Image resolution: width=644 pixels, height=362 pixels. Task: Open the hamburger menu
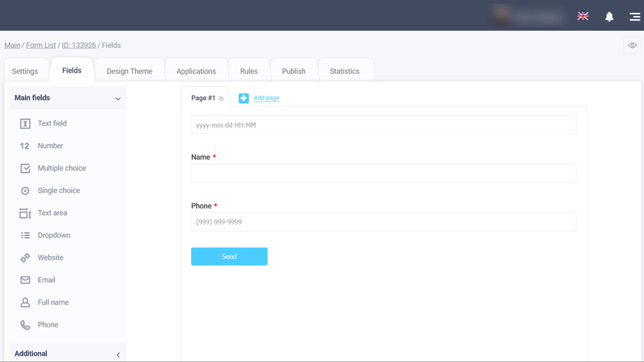pyautogui.click(x=635, y=17)
